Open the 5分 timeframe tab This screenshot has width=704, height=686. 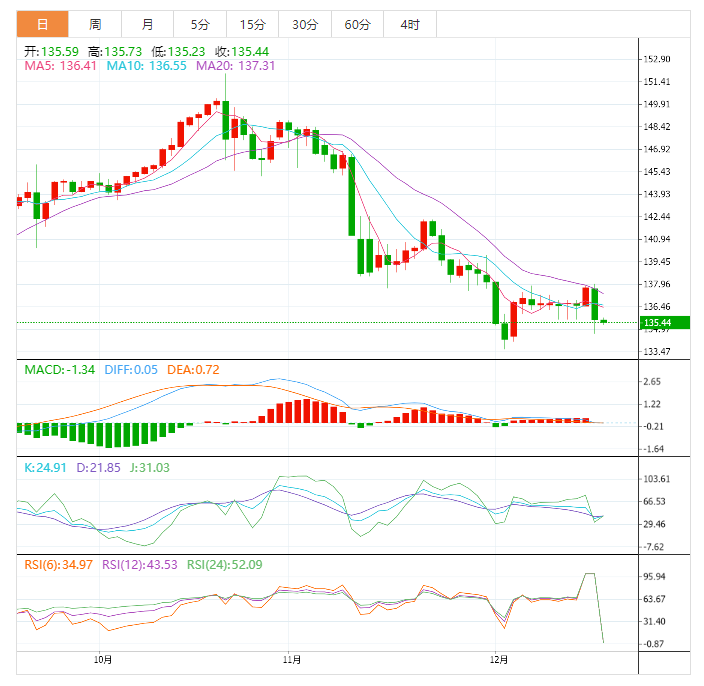(200, 24)
